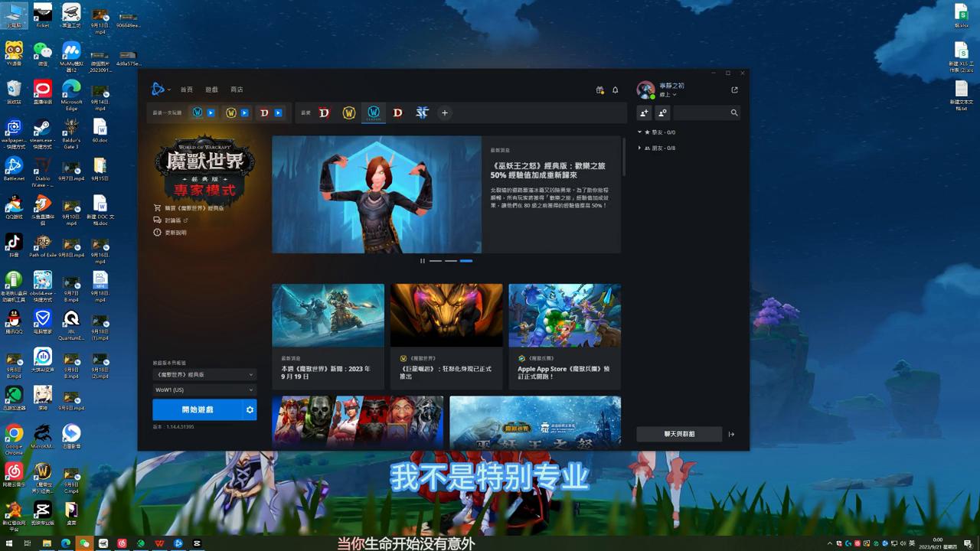Screen dimensions: 980x551
Task: Pause the news carousel
Action: (x=422, y=261)
